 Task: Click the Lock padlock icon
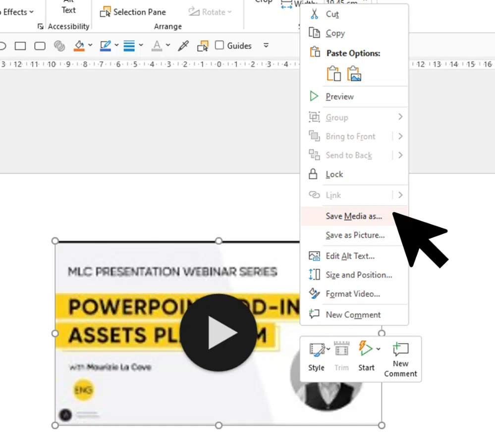pos(314,174)
